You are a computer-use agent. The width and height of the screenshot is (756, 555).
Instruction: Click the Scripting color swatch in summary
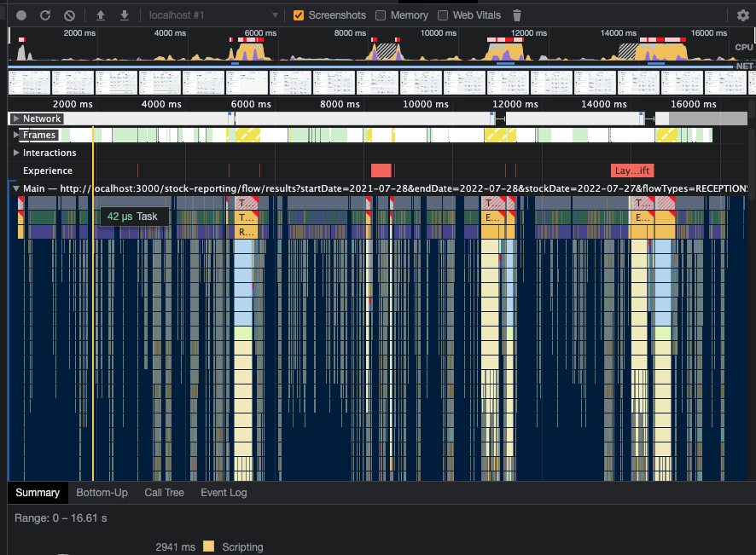point(209,546)
